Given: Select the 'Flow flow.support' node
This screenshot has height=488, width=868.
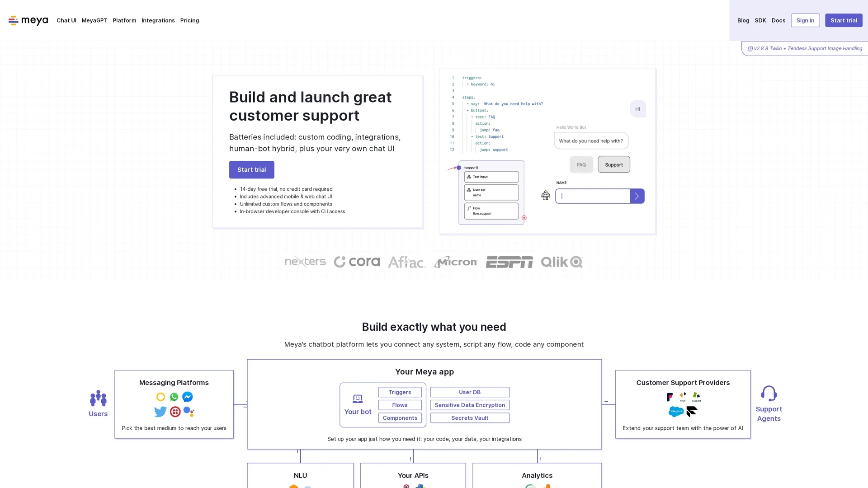Looking at the screenshot, I should click(x=491, y=211).
